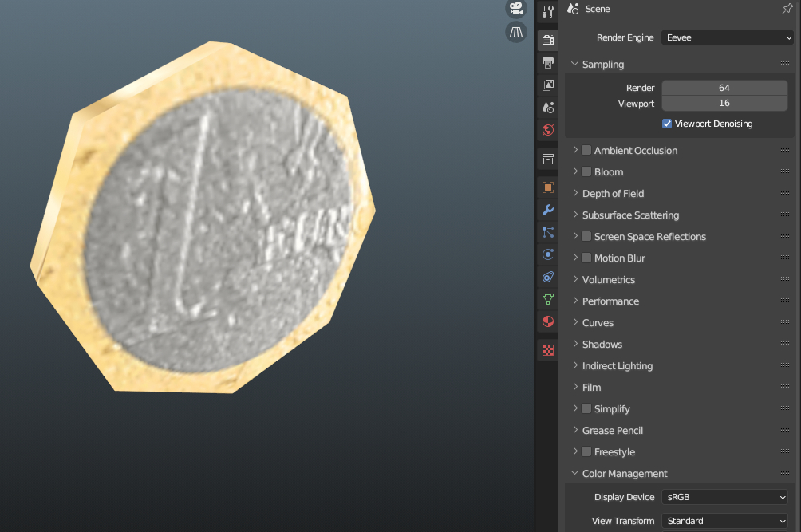Open the Render Engine dropdown
This screenshot has height=532, width=801.
727,37
